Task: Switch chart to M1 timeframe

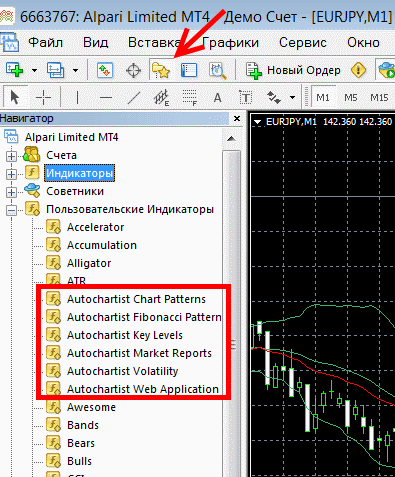Action: tap(323, 98)
